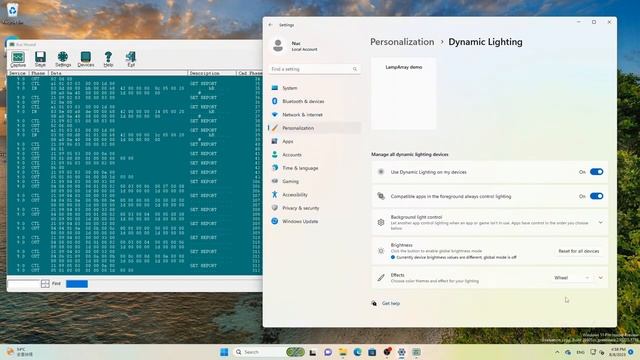Select the LampArray demo device card
The width and height of the screenshot is (640, 360).
click(x=403, y=93)
